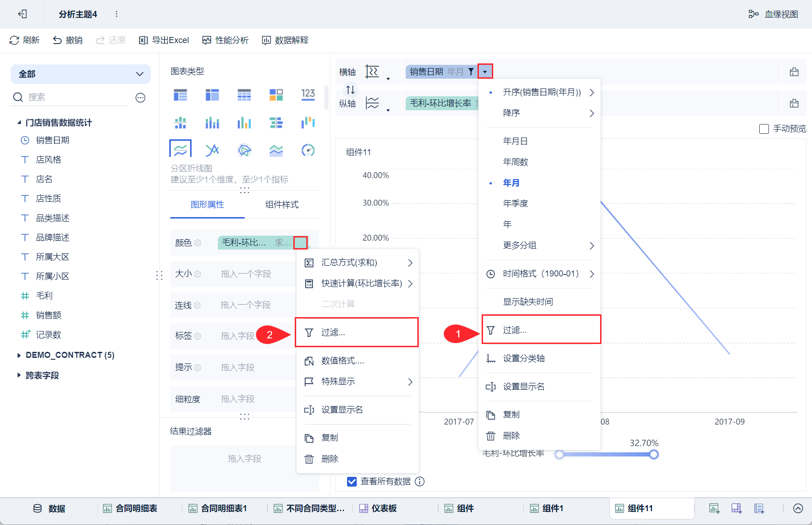The width and height of the screenshot is (812, 525).
Task: Select the stacked column chart icon
Action: click(212, 123)
